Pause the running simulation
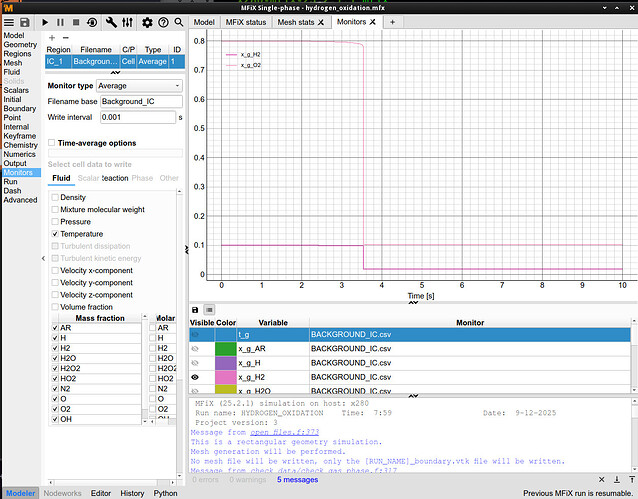 (x=60, y=23)
